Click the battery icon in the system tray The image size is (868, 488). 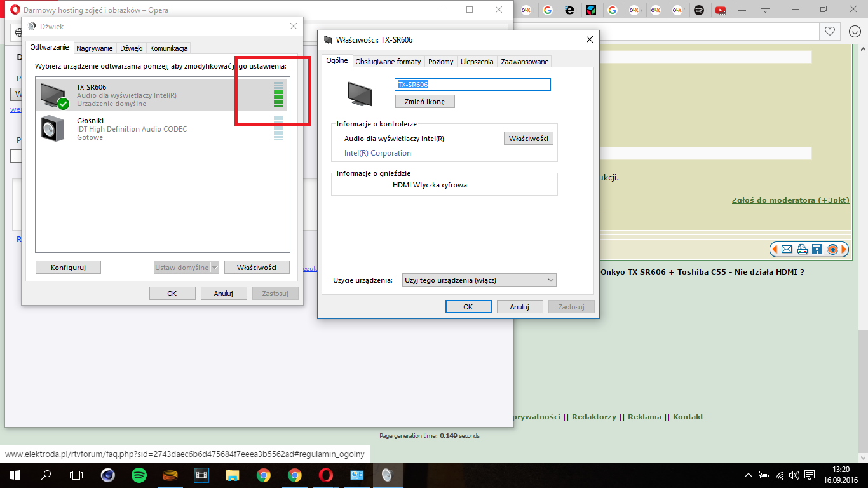764,475
